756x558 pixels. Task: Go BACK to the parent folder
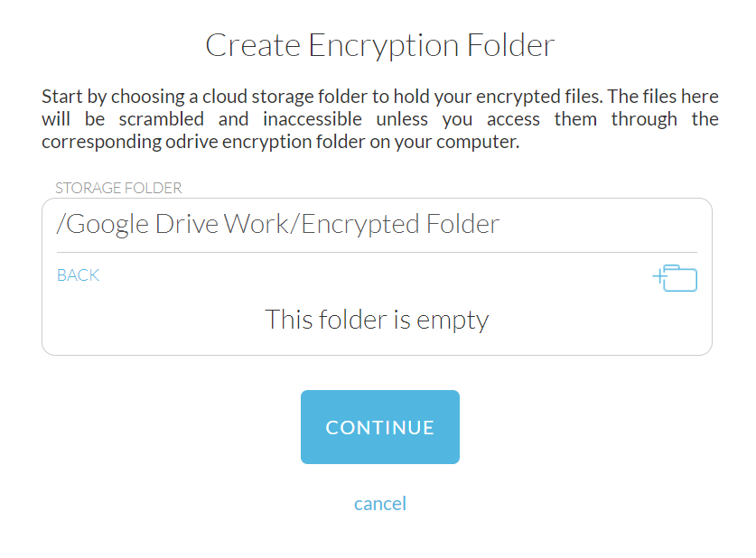[x=78, y=275]
